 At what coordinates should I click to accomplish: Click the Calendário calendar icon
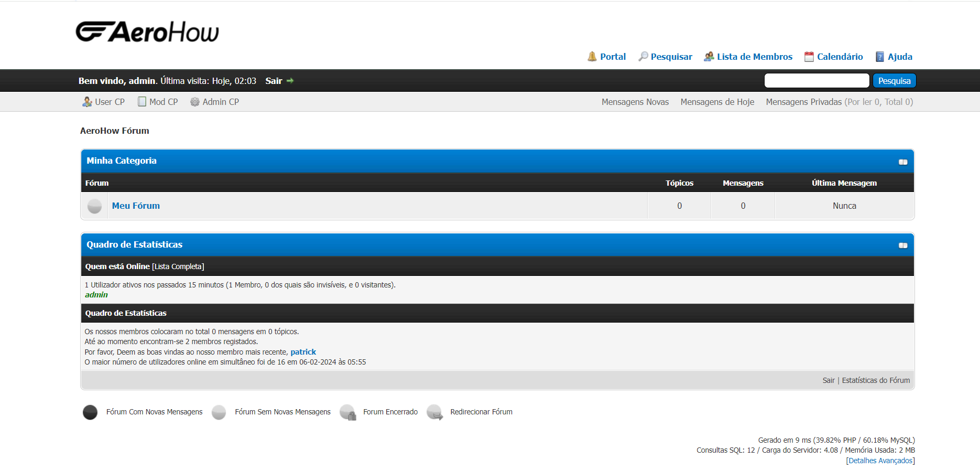809,57
